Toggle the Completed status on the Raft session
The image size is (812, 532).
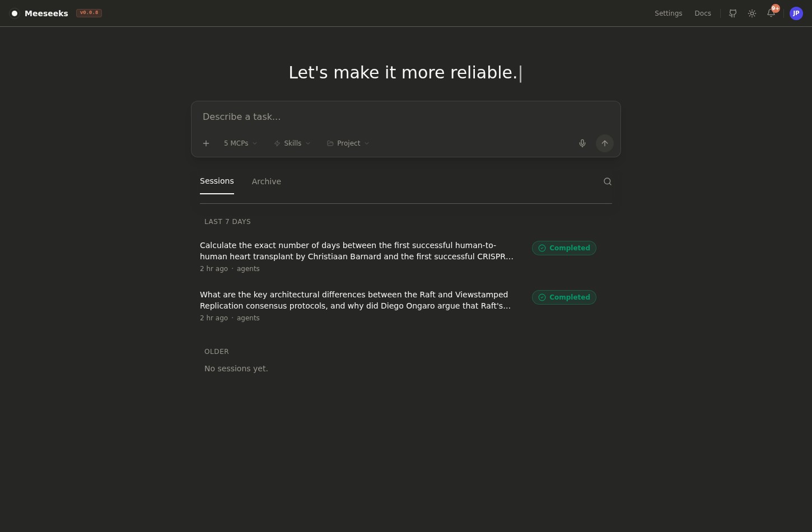[564, 297]
